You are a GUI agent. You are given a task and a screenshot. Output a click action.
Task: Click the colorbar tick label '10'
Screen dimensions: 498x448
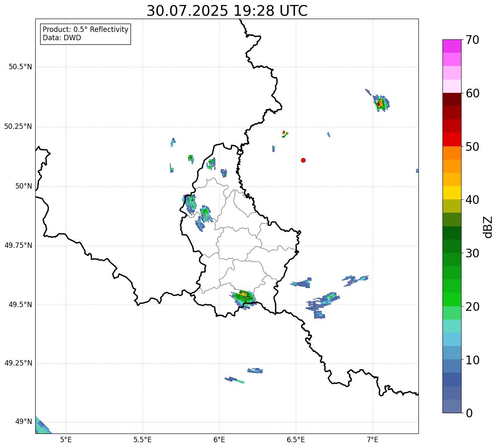(472, 360)
